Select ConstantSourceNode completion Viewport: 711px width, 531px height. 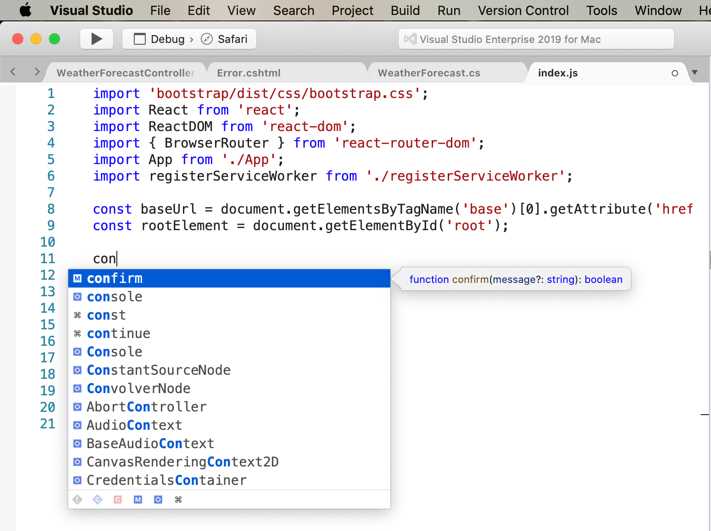point(229,370)
